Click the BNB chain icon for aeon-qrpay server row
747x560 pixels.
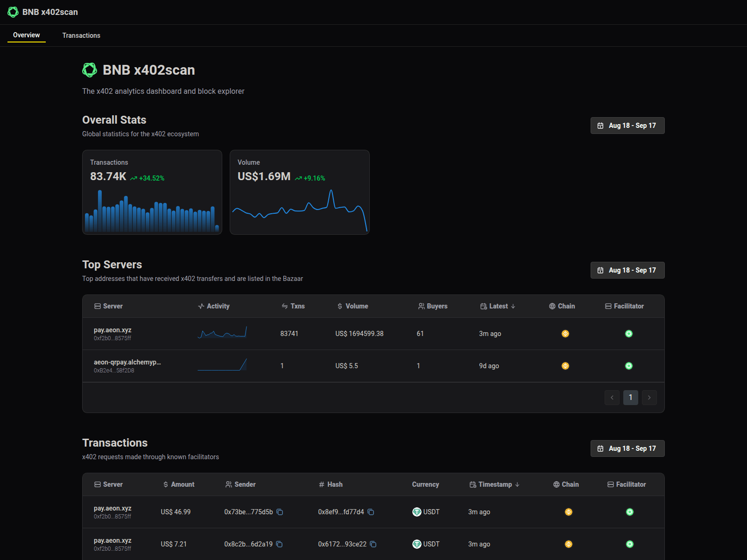[x=565, y=366]
